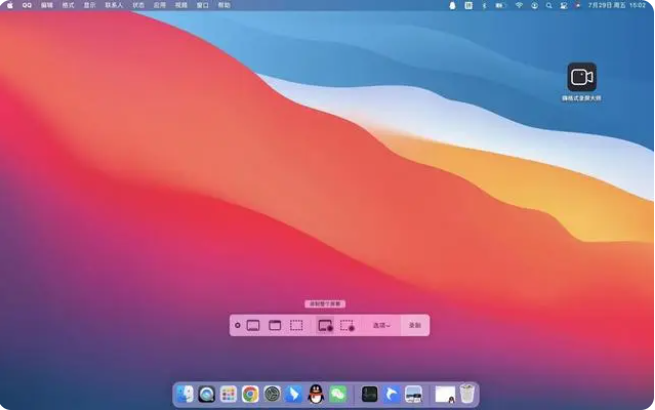The height and width of the screenshot is (410, 655).
Task: Open the 编辑 menu in menu bar
Action: click(x=47, y=5)
